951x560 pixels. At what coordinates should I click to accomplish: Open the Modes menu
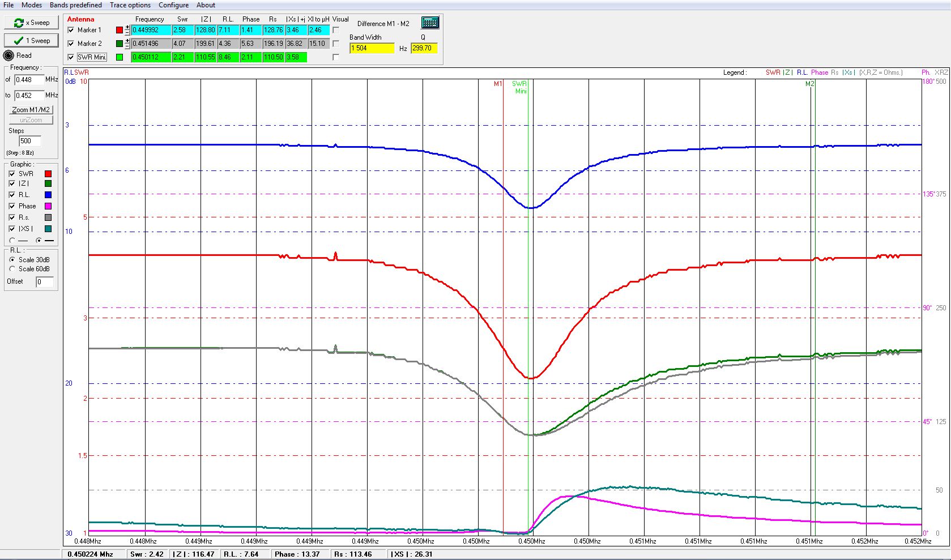pos(32,5)
